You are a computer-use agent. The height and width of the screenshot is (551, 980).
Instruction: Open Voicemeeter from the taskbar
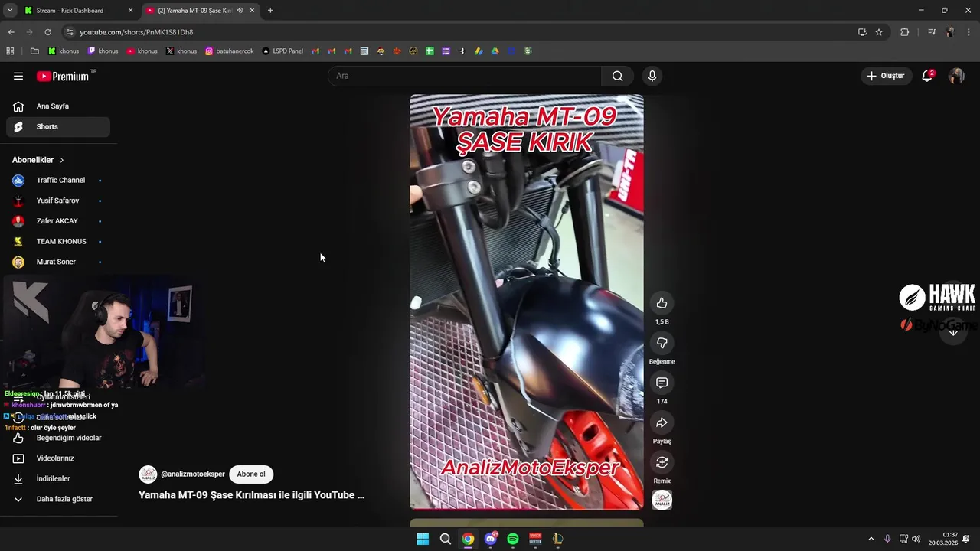(x=535, y=539)
